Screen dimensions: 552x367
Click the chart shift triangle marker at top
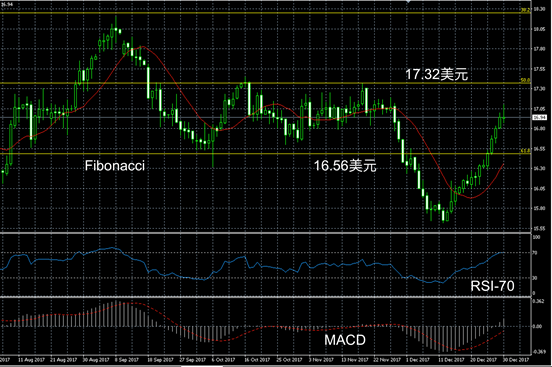pos(408,1)
